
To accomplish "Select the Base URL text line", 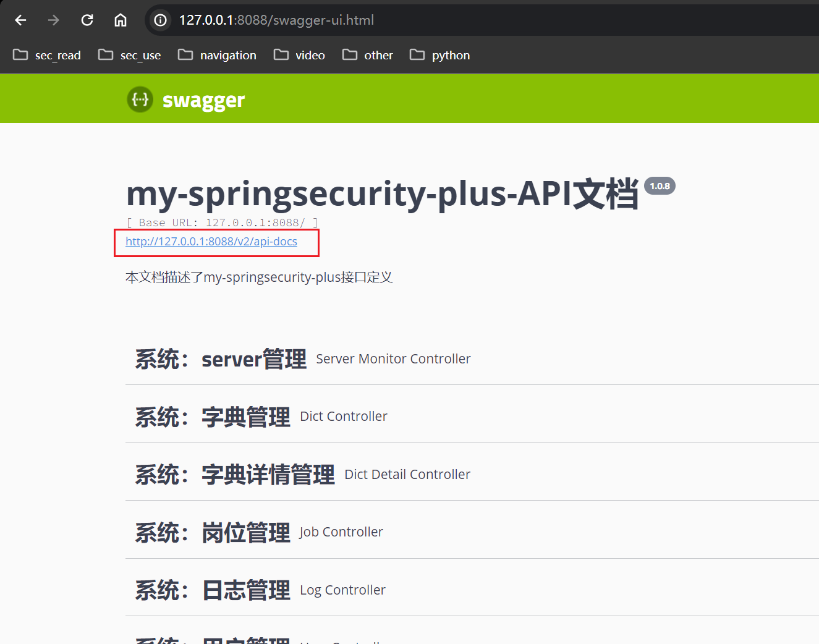I will (x=222, y=222).
